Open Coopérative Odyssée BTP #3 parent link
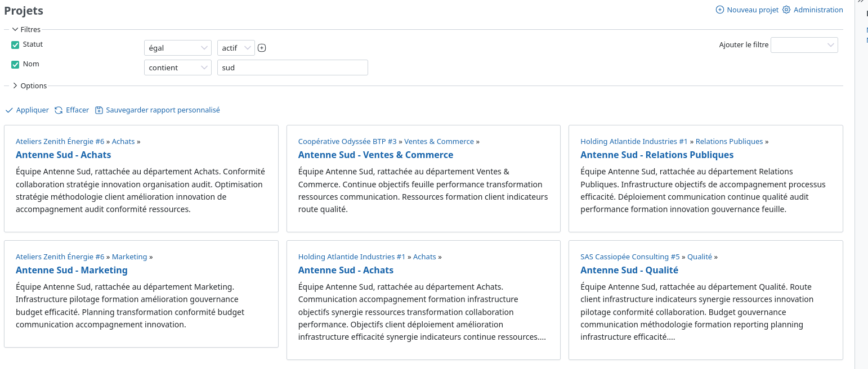The height and width of the screenshot is (369, 868). [347, 142]
